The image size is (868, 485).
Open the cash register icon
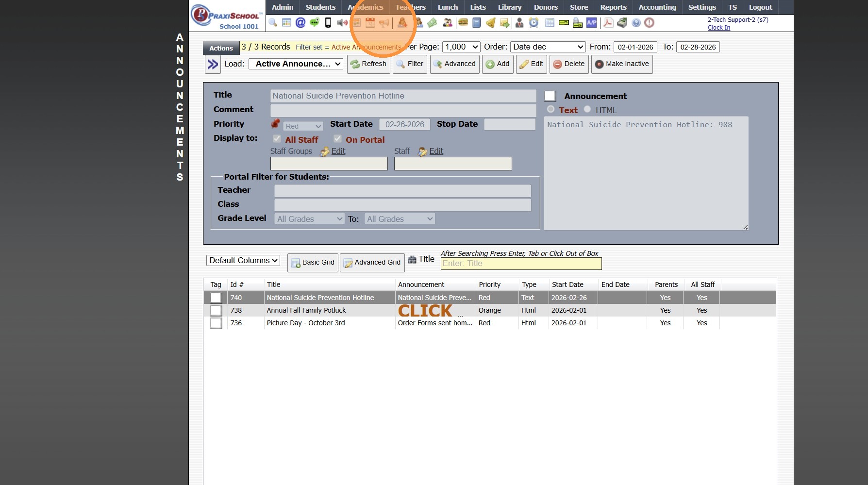622,23
